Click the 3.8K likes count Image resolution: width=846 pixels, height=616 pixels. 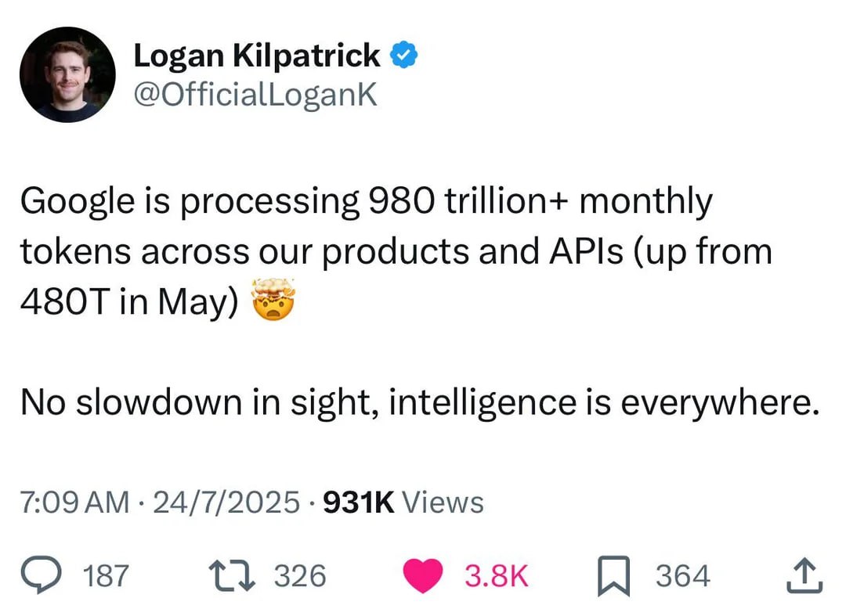[x=497, y=576]
